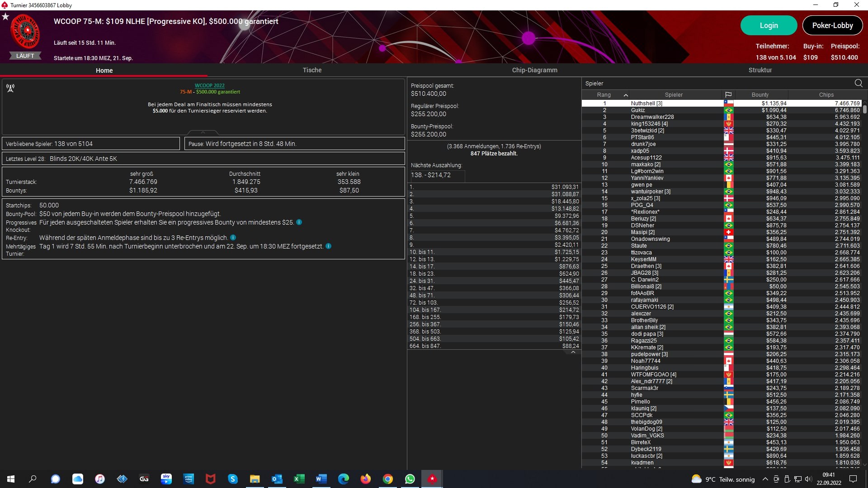Open Outlook from taskbar
868x488 pixels.
pos(277,479)
